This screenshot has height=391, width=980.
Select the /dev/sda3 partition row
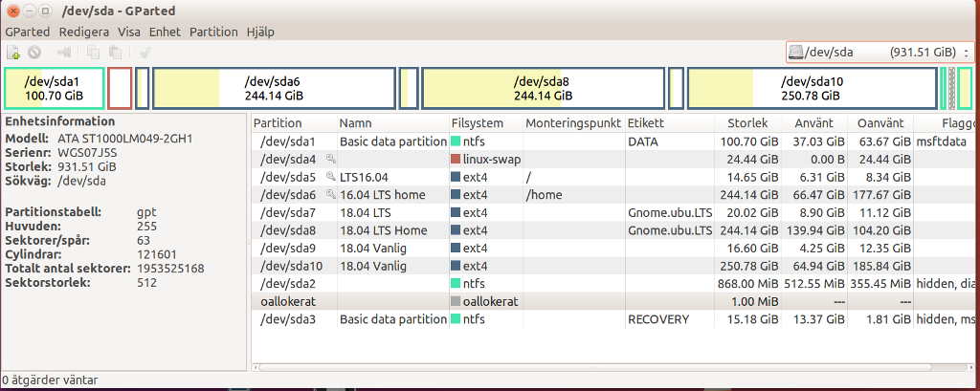[615, 319]
